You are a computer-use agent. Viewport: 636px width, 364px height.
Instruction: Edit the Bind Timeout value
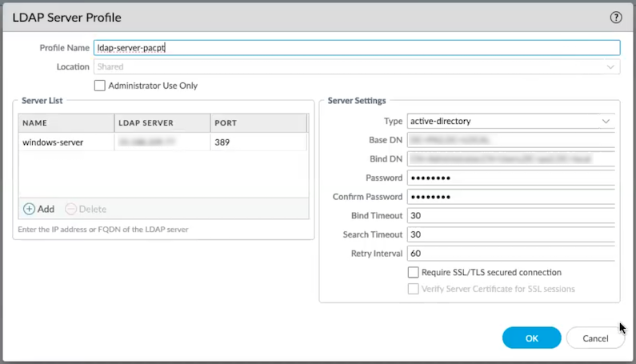(x=510, y=215)
